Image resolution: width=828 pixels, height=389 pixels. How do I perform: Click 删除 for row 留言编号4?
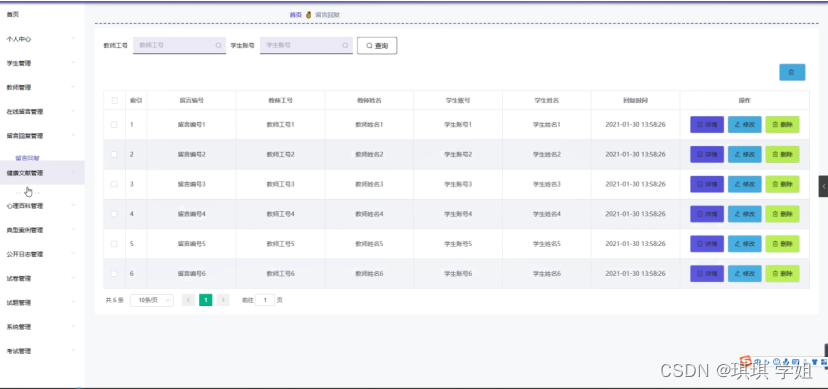[782, 214]
